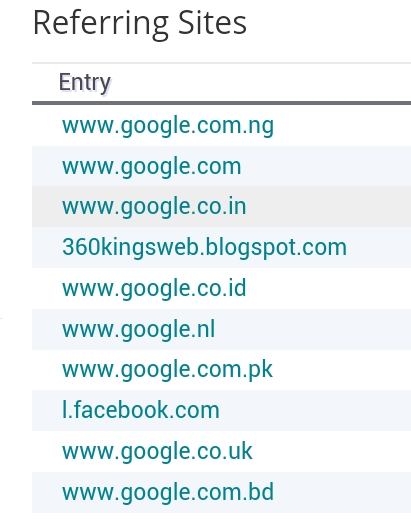Open the www.google.nl referrer link

138,329
